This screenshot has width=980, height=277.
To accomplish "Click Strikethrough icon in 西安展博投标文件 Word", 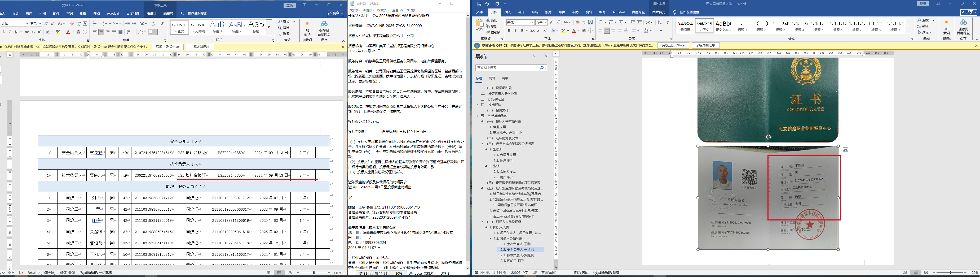I will pyautogui.click(x=532, y=31).
